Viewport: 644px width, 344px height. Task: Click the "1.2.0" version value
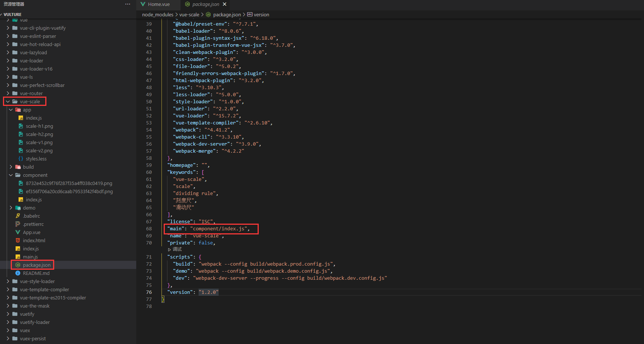coord(209,292)
